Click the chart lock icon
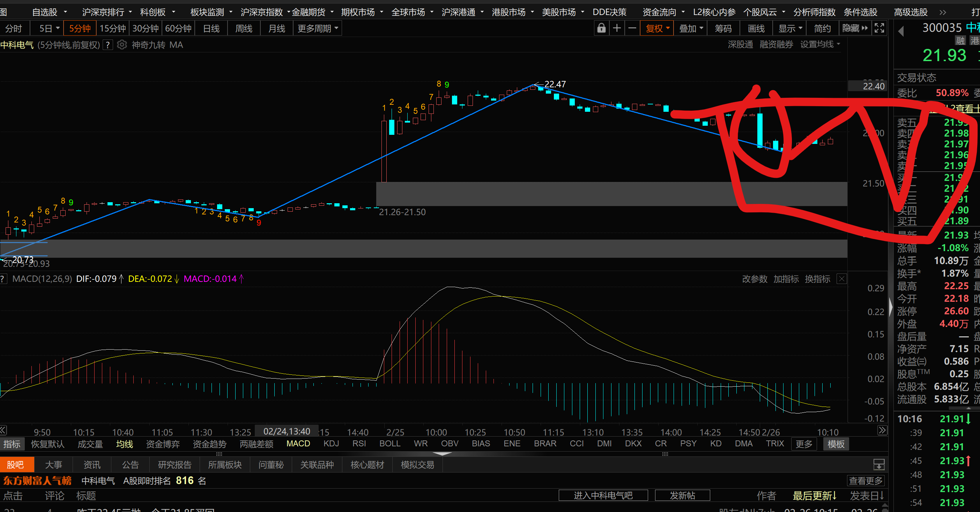The width and height of the screenshot is (980, 512). [601, 29]
